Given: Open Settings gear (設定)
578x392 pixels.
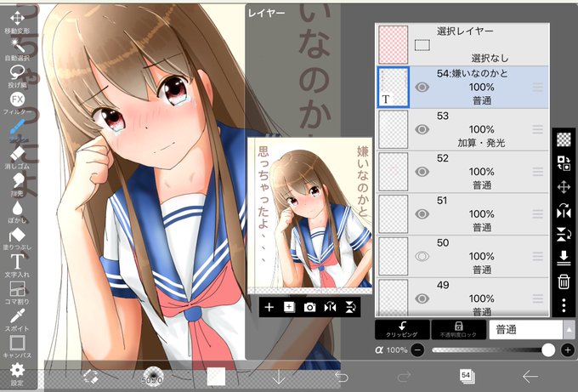Looking at the screenshot, I should pos(17,374).
